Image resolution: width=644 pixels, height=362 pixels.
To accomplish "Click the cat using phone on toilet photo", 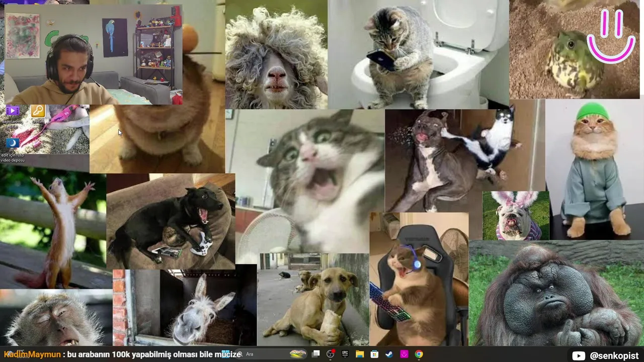I will point(418,54).
